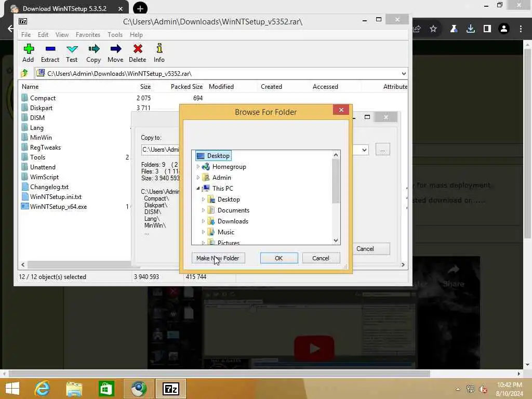Expand the Music folder node
The height and width of the screenshot is (399, 532).
(x=203, y=232)
